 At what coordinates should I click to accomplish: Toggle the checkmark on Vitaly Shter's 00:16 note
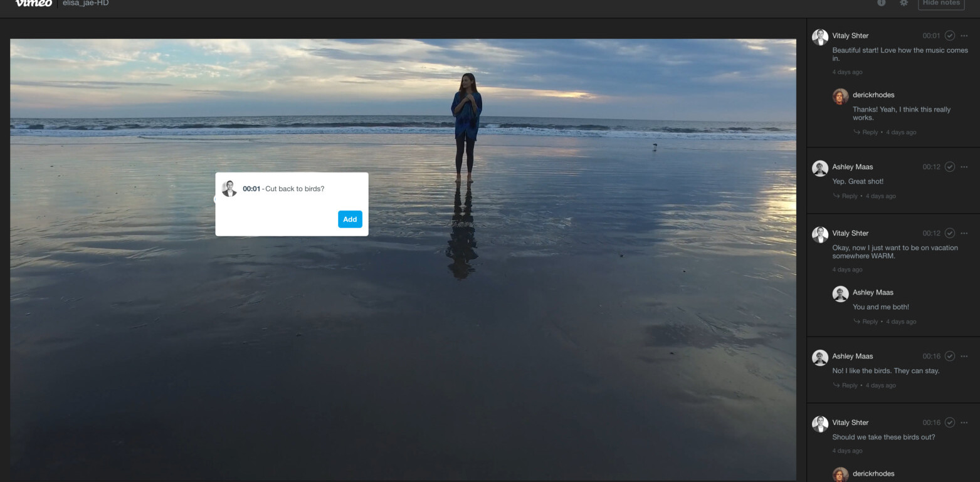click(x=950, y=422)
